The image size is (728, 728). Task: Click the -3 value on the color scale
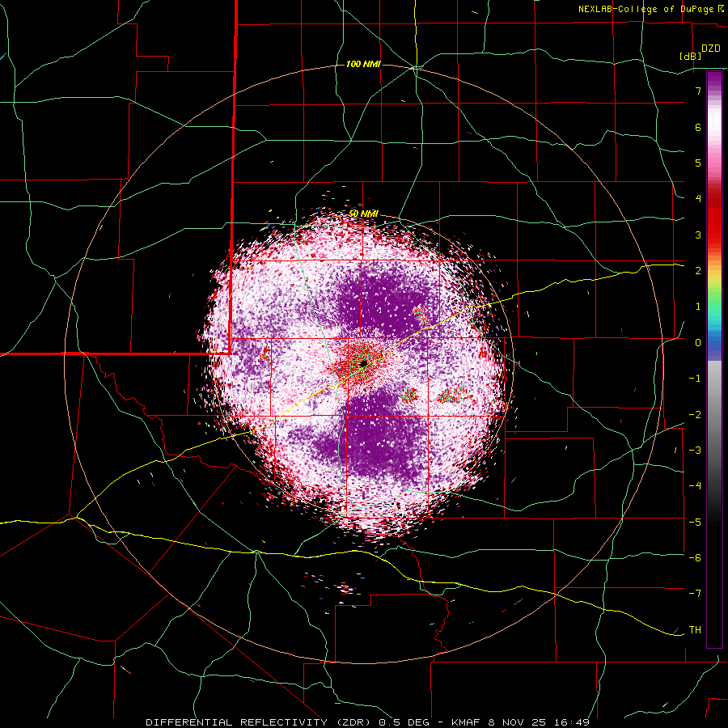coord(695,451)
